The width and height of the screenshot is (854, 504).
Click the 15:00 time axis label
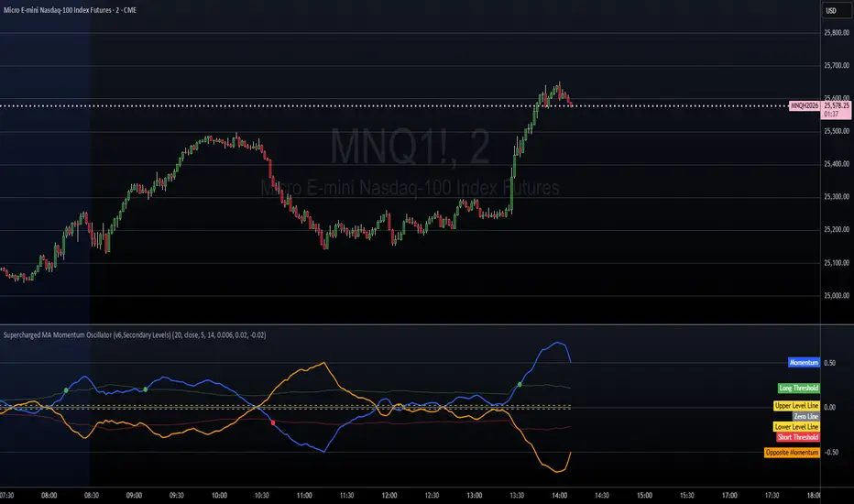point(644,495)
